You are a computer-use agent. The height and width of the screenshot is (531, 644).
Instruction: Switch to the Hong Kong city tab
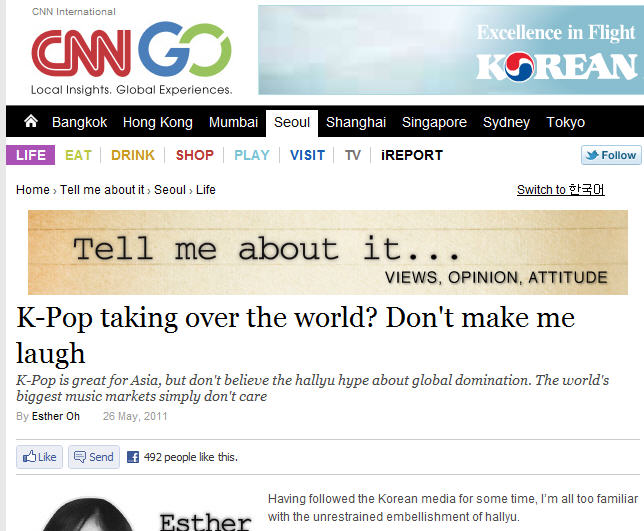[x=157, y=122]
